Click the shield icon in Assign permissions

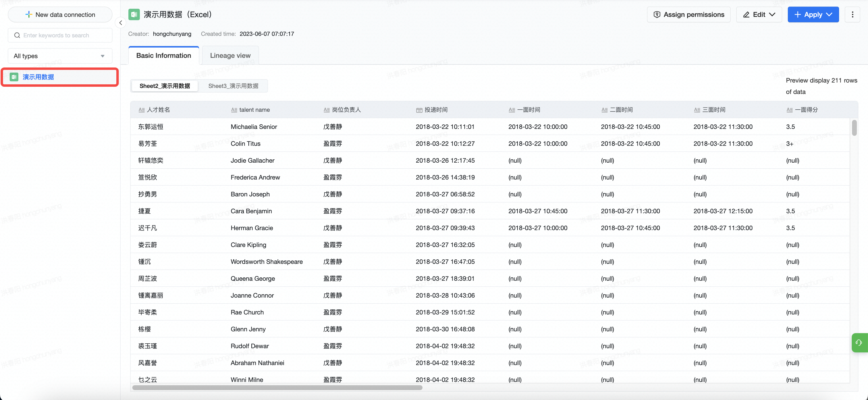point(657,14)
